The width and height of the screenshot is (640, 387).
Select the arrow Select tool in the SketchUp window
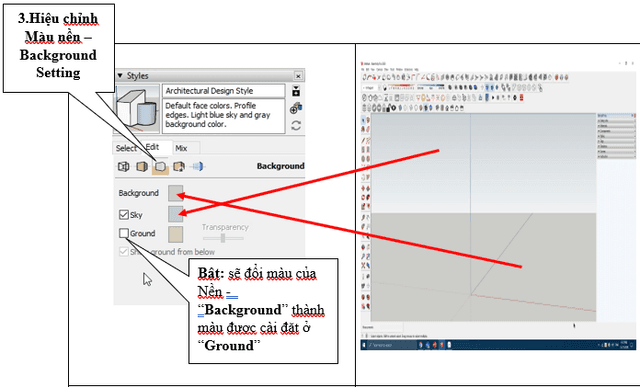(364, 120)
